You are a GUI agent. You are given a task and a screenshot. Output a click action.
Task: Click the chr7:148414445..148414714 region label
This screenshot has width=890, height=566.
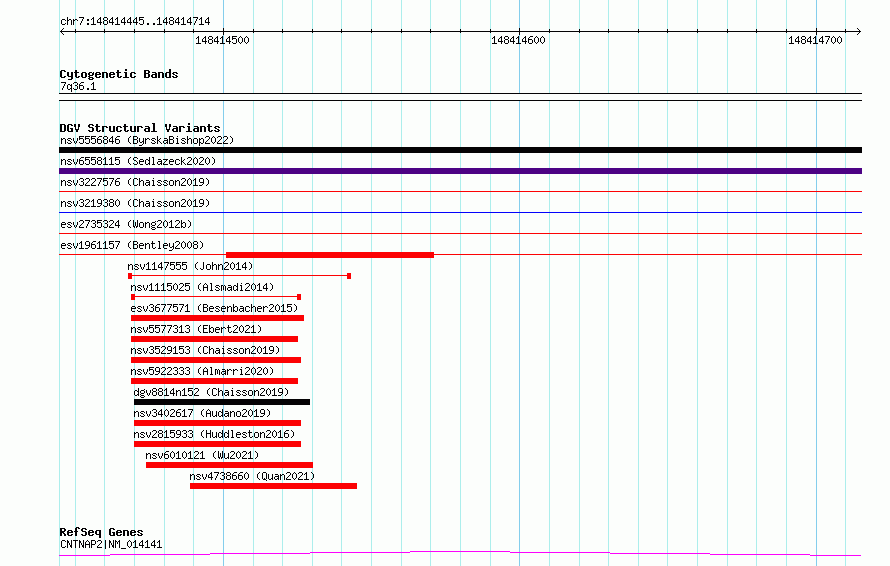click(x=135, y=21)
